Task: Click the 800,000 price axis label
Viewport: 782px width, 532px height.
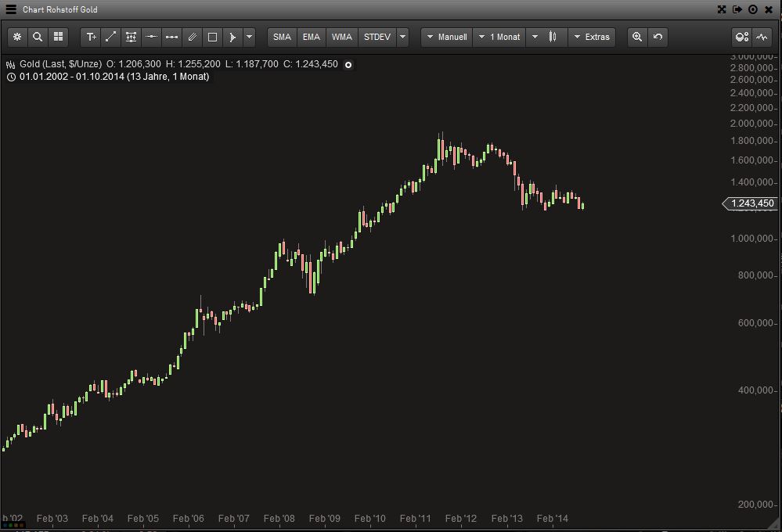Action: pyautogui.click(x=757, y=275)
